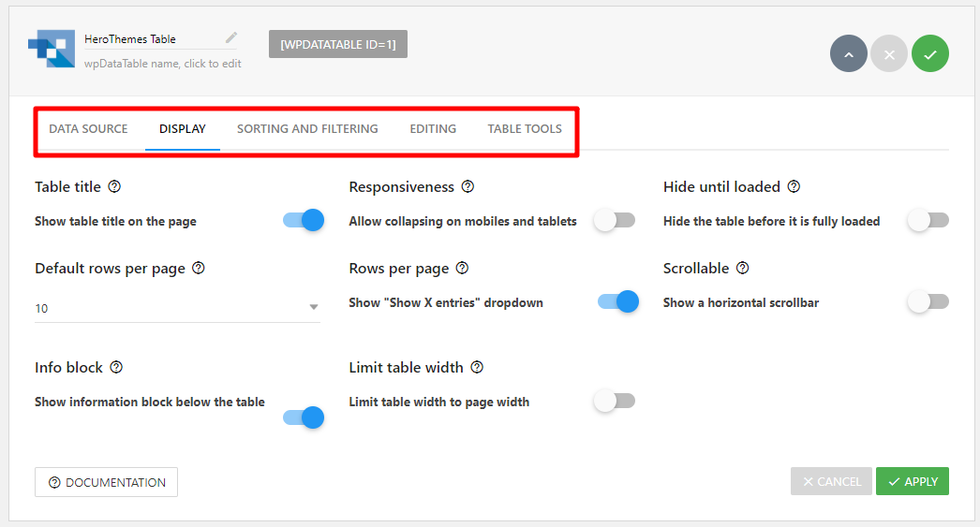This screenshot has height=527, width=980.
Task: Click the pencil icon to edit table name
Action: [x=231, y=38]
